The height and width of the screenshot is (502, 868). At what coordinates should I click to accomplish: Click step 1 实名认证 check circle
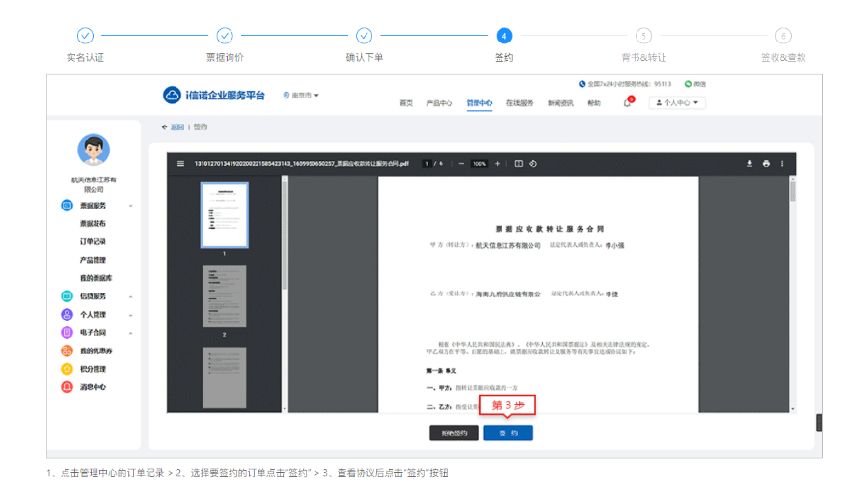click(x=85, y=36)
